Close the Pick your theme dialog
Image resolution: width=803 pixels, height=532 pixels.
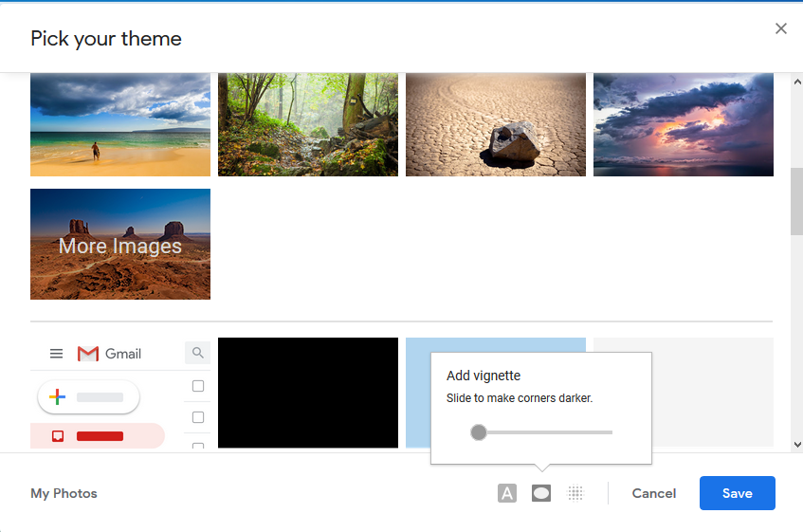coord(780,28)
